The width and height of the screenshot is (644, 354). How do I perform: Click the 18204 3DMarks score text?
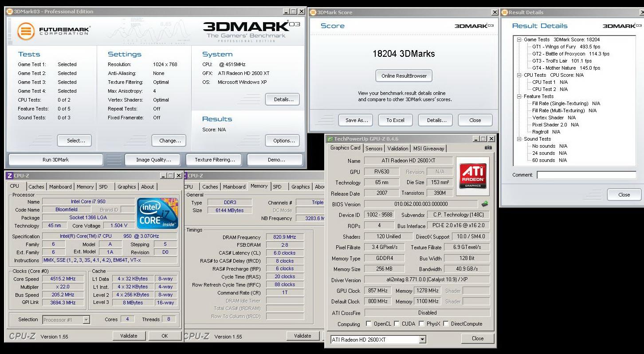tap(404, 54)
